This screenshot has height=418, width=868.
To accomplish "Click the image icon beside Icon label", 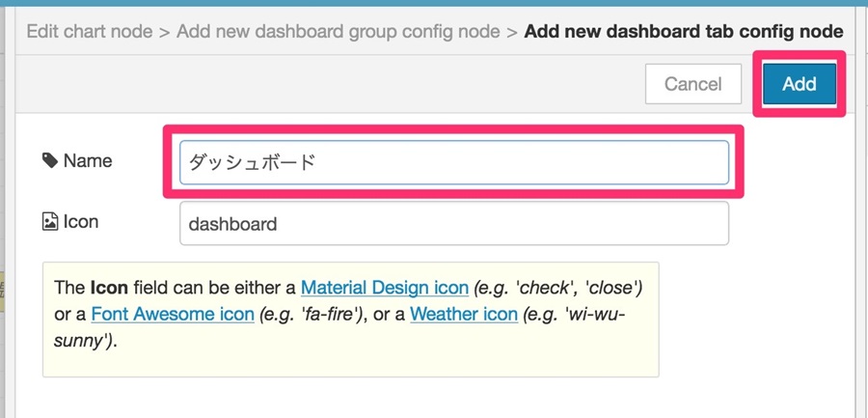I will [x=50, y=222].
